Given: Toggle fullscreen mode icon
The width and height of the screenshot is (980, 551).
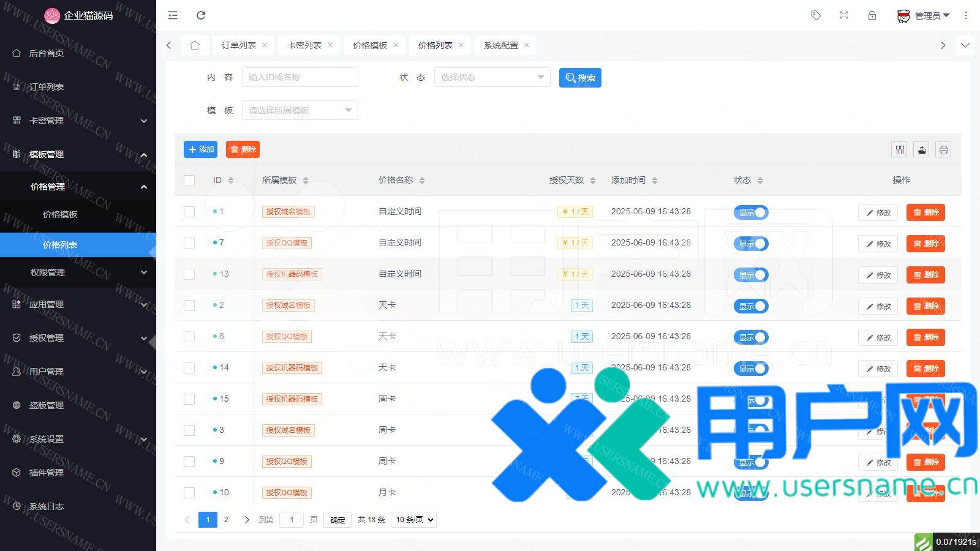Looking at the screenshot, I should [844, 15].
